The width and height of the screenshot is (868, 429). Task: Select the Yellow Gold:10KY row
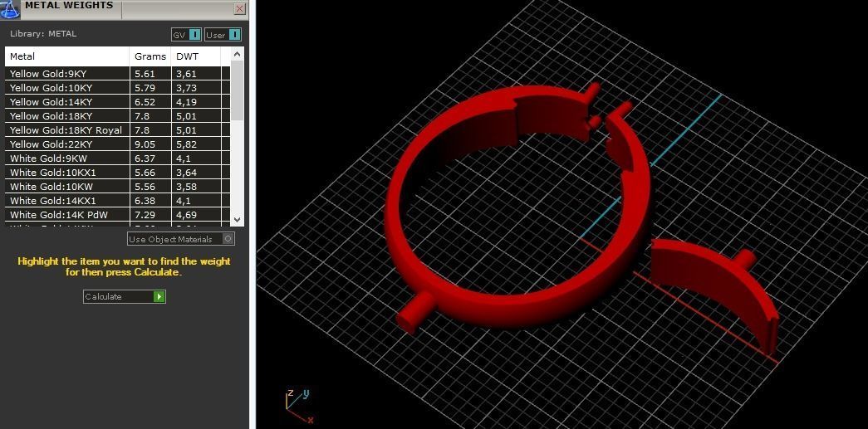[117, 88]
